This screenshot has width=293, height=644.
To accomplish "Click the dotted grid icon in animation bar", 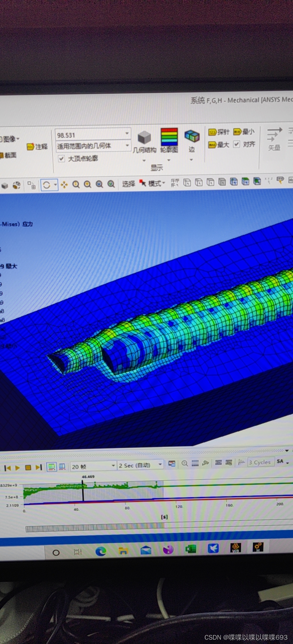I will (195, 463).
